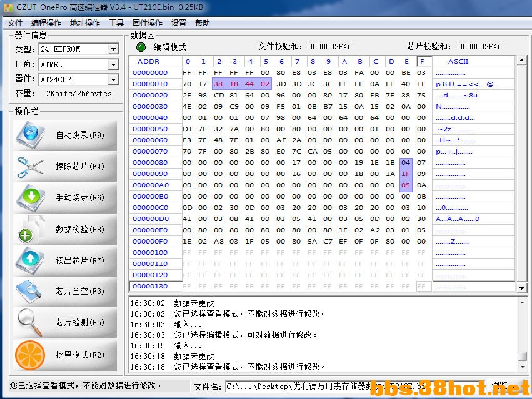This screenshot has width=532, height=399.
Task: Open the 地址操作 menu
Action: [85, 23]
